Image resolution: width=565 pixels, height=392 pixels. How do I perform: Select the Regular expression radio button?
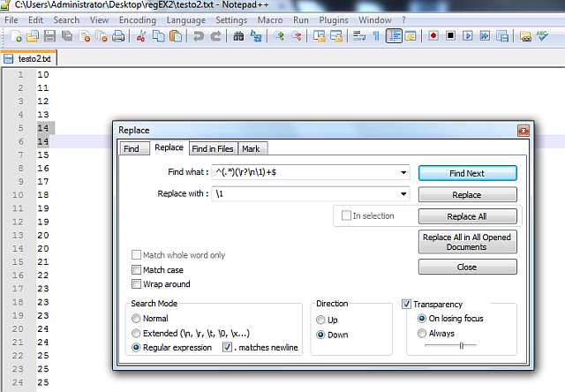(136, 347)
